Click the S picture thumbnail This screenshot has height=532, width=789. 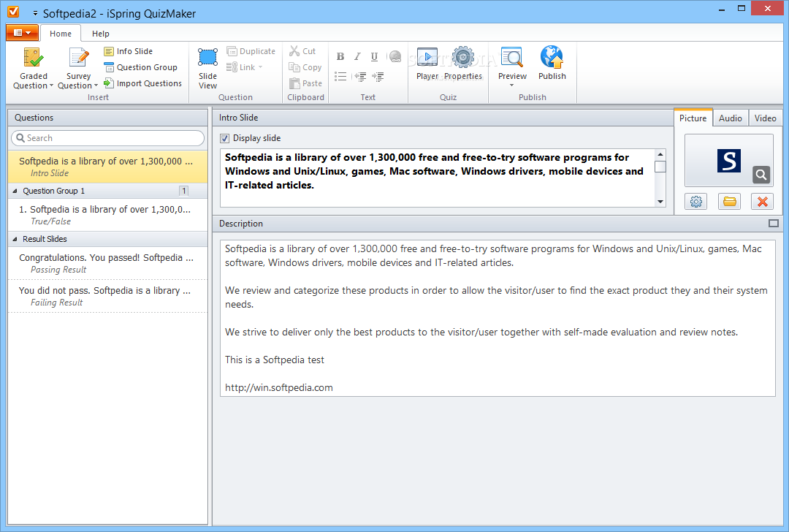click(x=728, y=161)
